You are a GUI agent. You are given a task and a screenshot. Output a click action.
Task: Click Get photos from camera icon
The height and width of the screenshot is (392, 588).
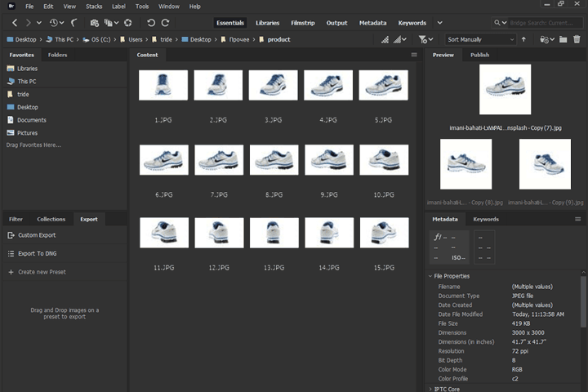[x=95, y=23]
